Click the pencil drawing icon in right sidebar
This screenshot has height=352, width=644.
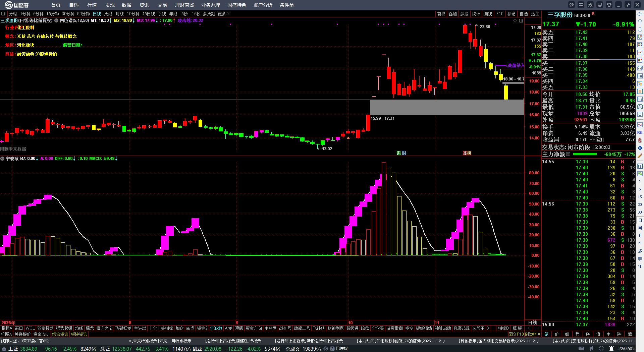click(x=640, y=156)
